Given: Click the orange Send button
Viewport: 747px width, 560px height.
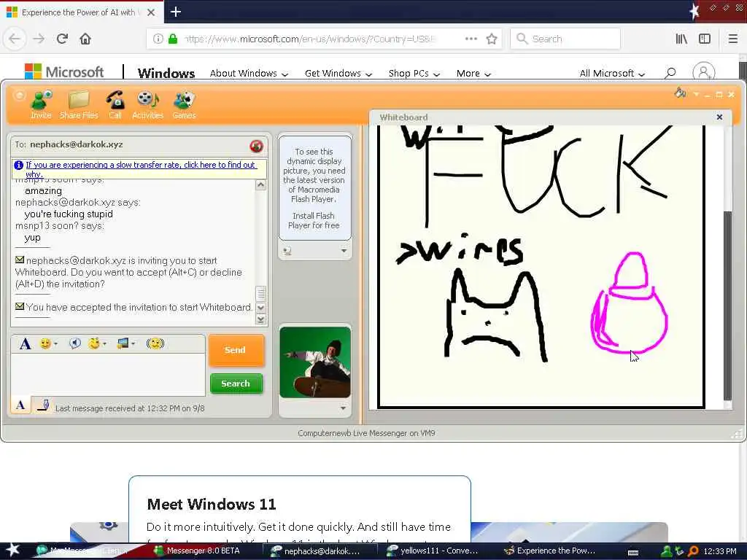Looking at the screenshot, I should pos(236,350).
